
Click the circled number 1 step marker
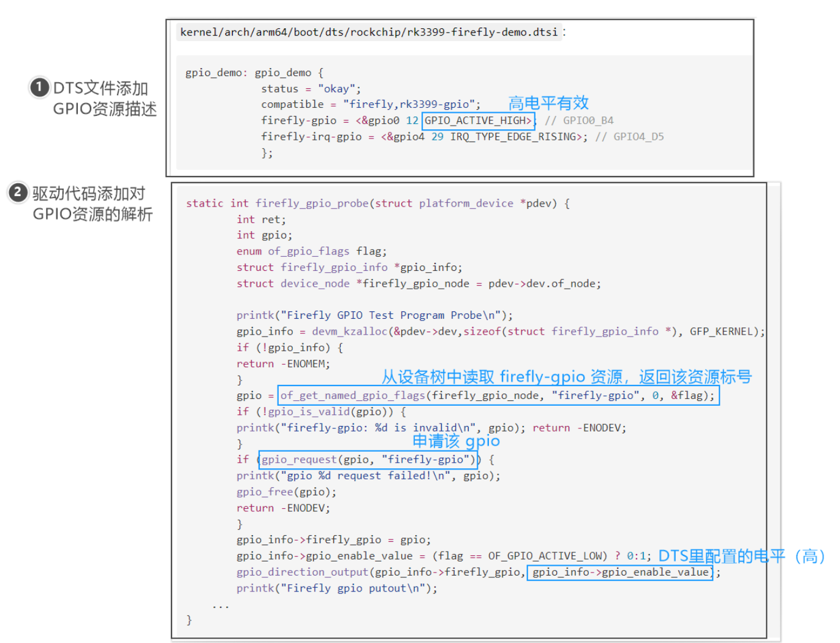click(39, 87)
